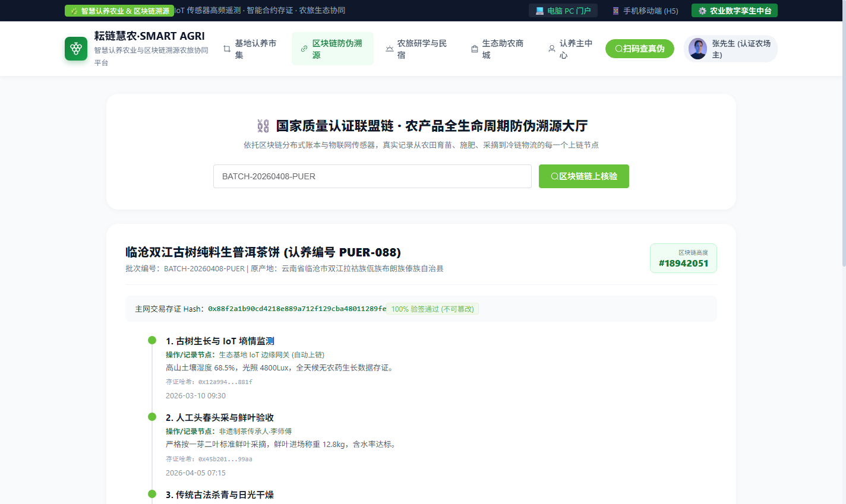
Task: Click node text 非遗制茶传承人·李师傅
Action: 255,431
